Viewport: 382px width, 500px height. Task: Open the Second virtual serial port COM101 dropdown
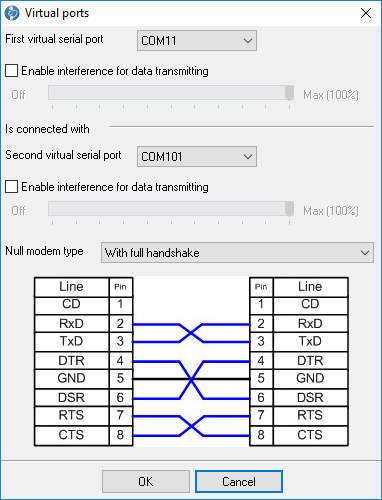point(197,156)
